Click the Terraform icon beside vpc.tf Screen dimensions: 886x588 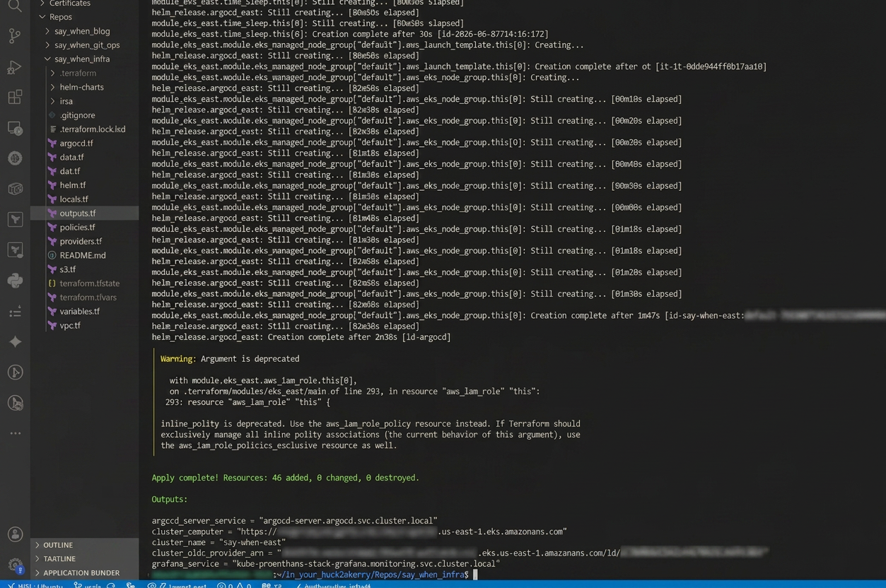click(x=52, y=326)
